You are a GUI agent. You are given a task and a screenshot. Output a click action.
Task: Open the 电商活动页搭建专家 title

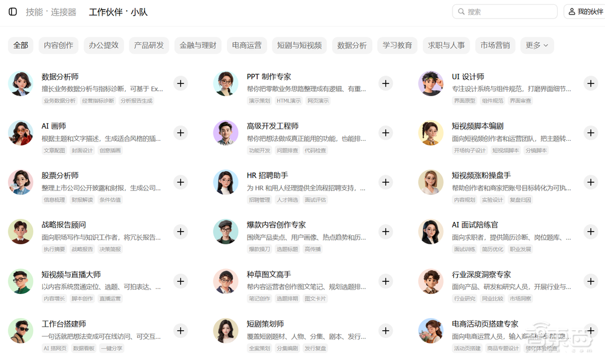[x=485, y=324]
